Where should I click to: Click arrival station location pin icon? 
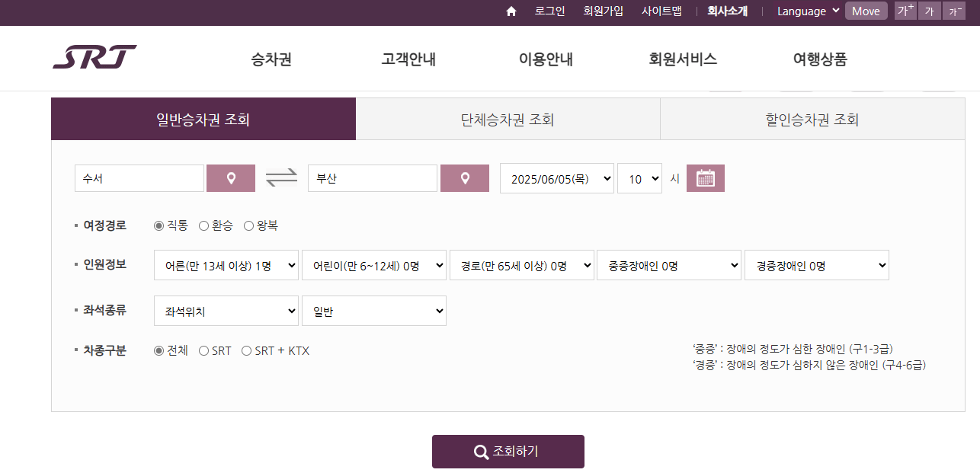(x=465, y=177)
